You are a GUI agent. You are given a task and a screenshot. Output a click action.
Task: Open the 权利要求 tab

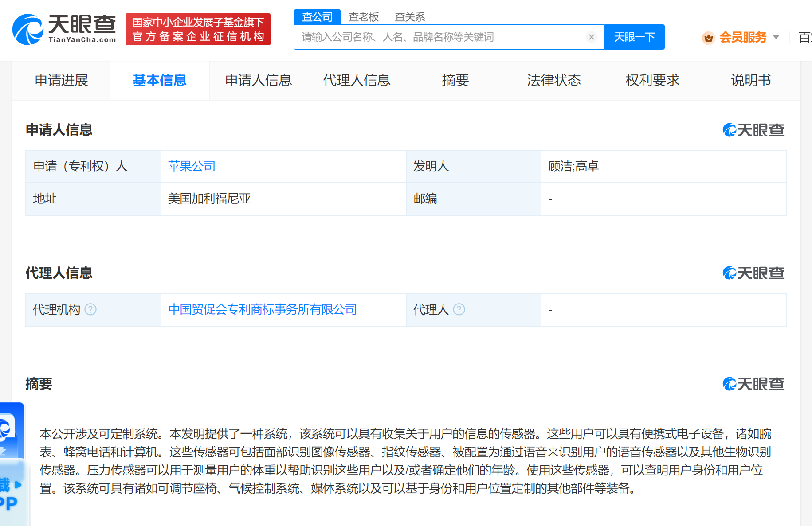tap(652, 80)
